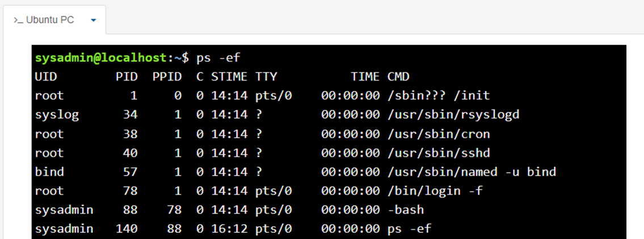The image size is (644, 239).
Task: Click the /usr/sbin/named -u bind entry
Action: click(x=472, y=172)
